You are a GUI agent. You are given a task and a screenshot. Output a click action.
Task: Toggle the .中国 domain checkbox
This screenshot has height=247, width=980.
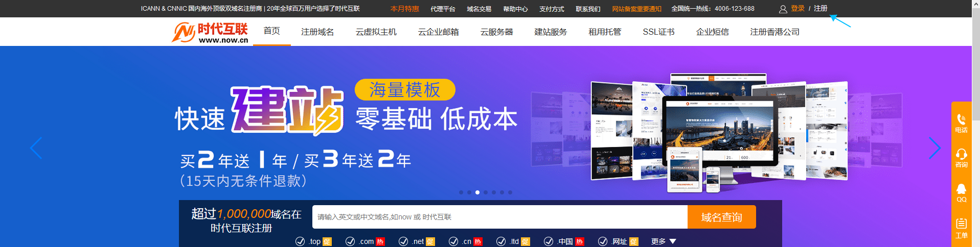[x=549, y=241]
